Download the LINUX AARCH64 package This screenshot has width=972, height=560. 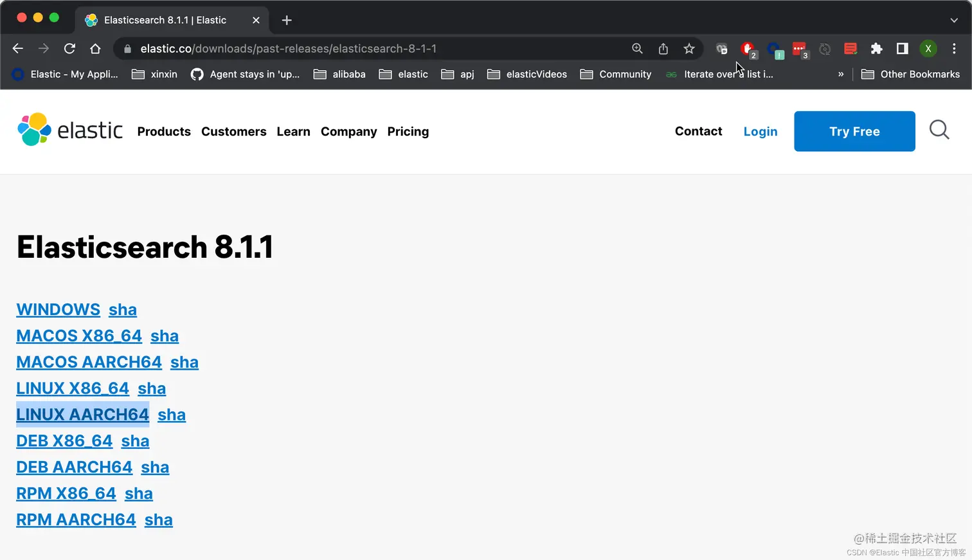[x=83, y=415]
